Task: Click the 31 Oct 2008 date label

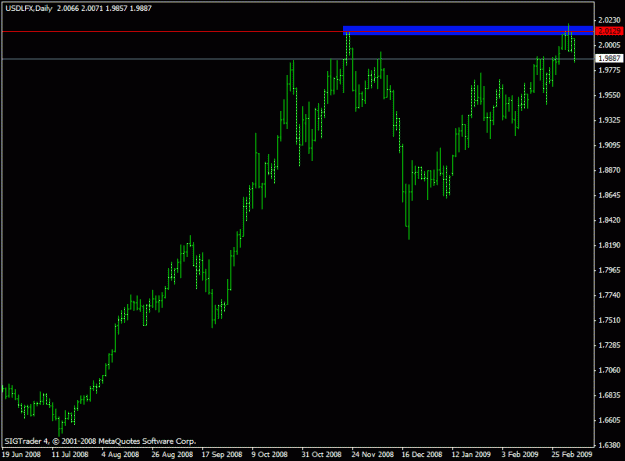Action: [x=321, y=454]
